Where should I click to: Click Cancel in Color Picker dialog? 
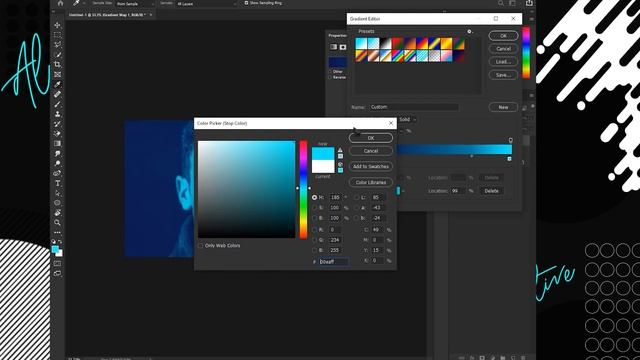click(x=371, y=151)
